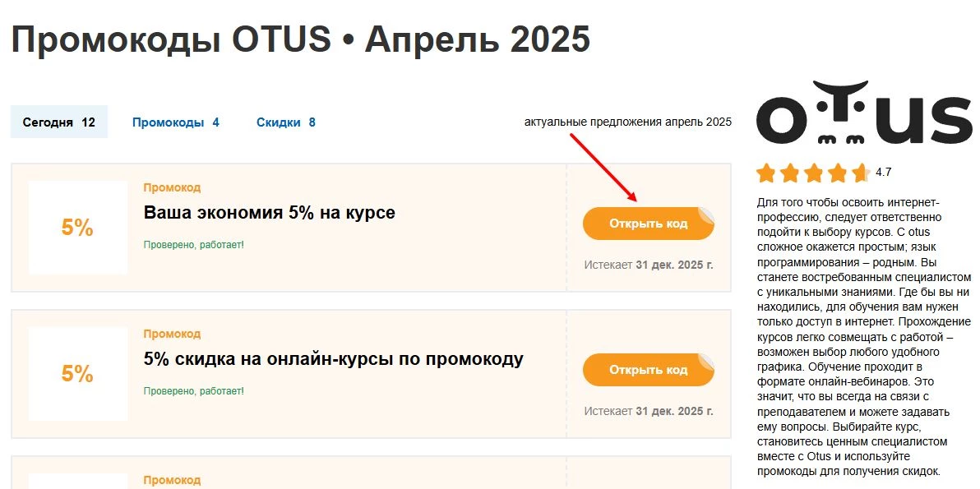
Task: Click the Промокод label on the second offer
Action: 173,334
